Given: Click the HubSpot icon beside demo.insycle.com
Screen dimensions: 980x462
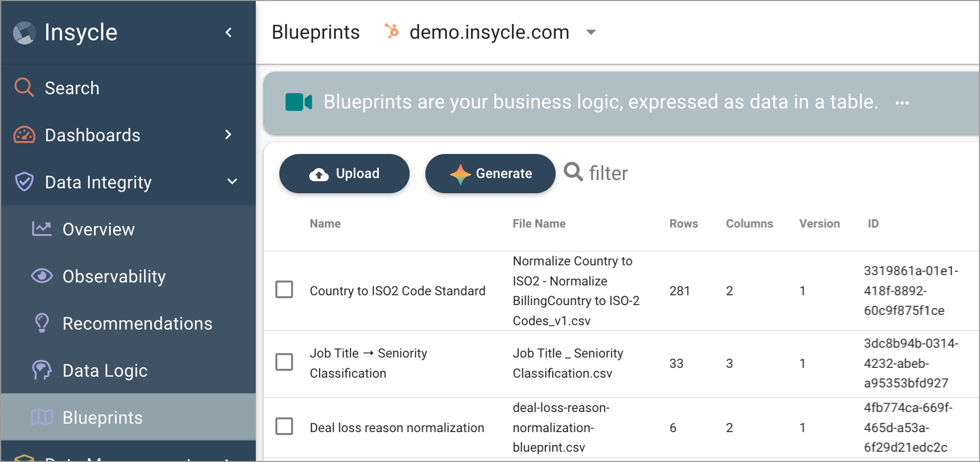Looking at the screenshot, I should click(x=392, y=31).
